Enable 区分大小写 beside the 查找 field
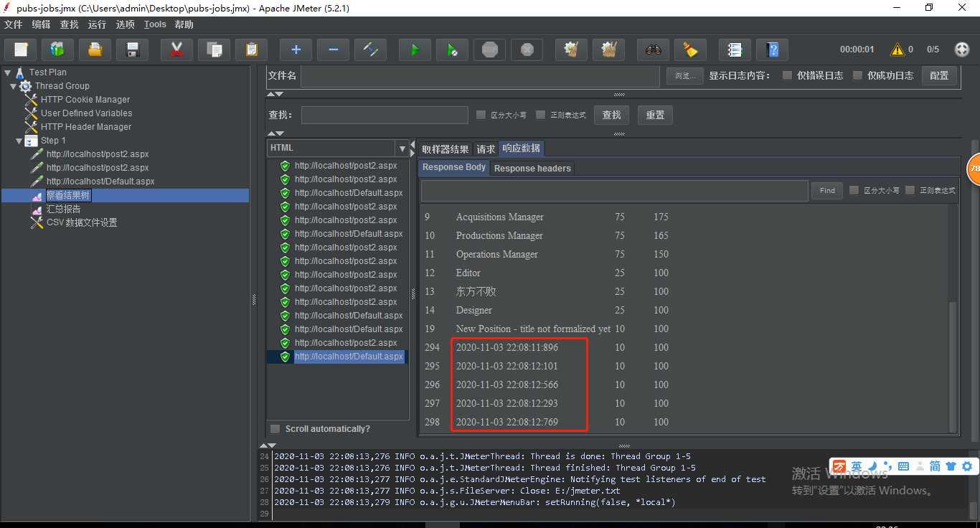The image size is (980, 528). [x=481, y=115]
